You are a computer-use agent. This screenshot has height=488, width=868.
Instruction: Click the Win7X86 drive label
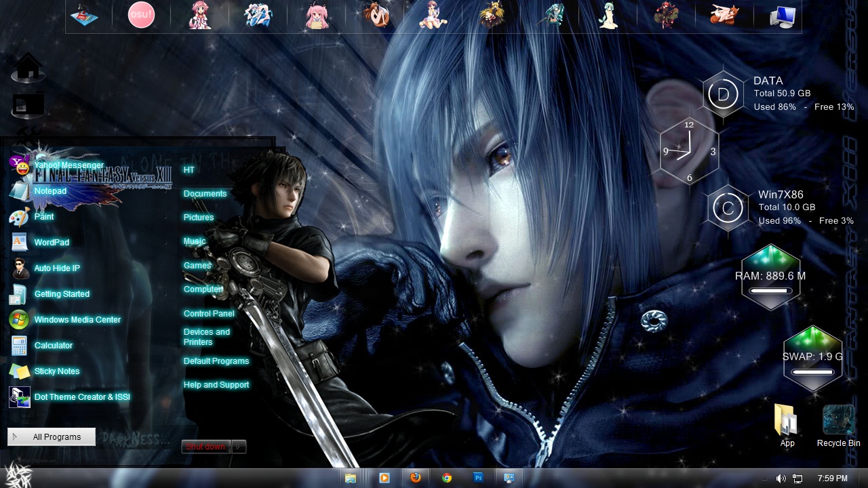[x=781, y=195]
